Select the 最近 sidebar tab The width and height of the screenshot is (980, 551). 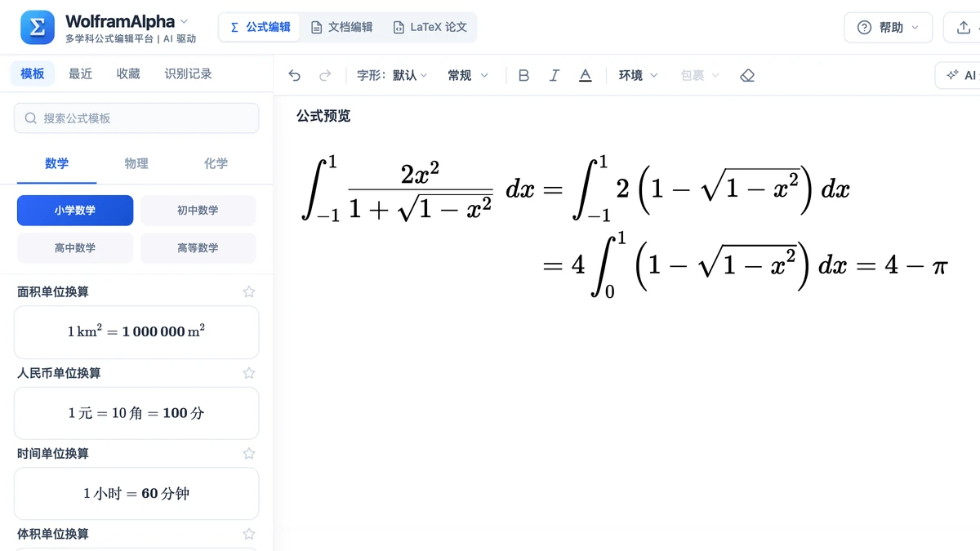coord(80,73)
